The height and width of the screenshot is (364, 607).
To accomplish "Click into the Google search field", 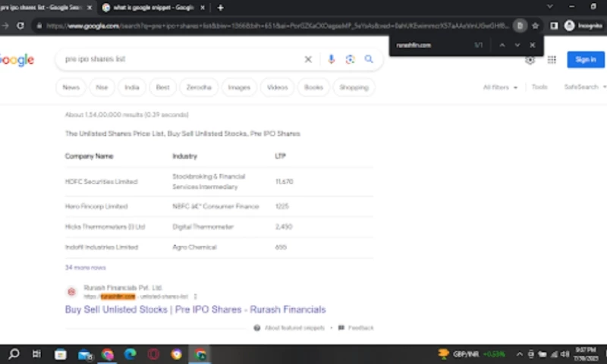I will coord(182,59).
